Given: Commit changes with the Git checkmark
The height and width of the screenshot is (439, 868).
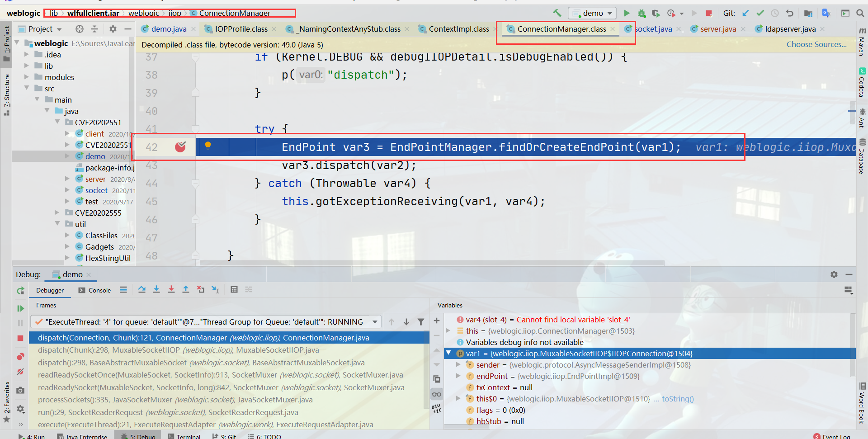Looking at the screenshot, I should [760, 13].
